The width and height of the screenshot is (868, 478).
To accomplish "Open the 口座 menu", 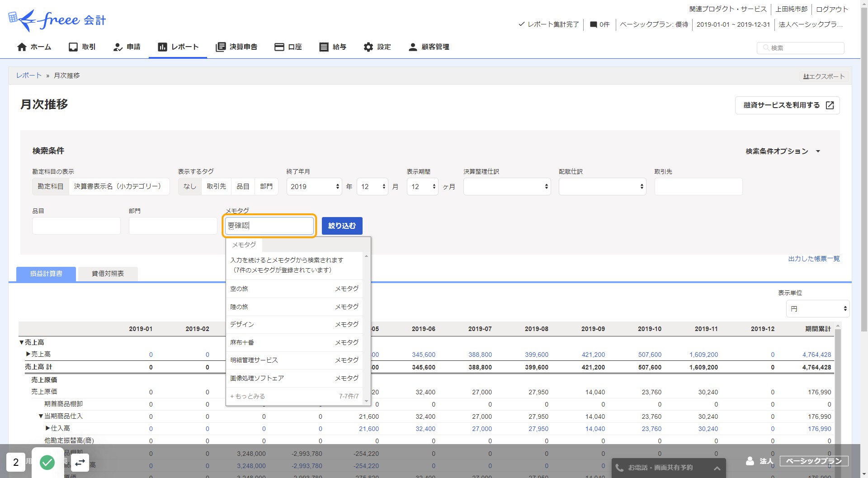I will pyautogui.click(x=288, y=47).
